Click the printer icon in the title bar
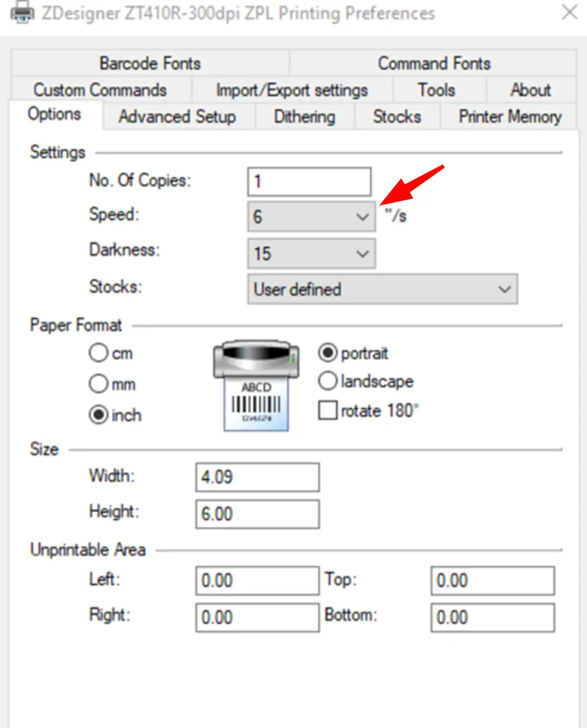The image size is (587, 728). (22, 12)
